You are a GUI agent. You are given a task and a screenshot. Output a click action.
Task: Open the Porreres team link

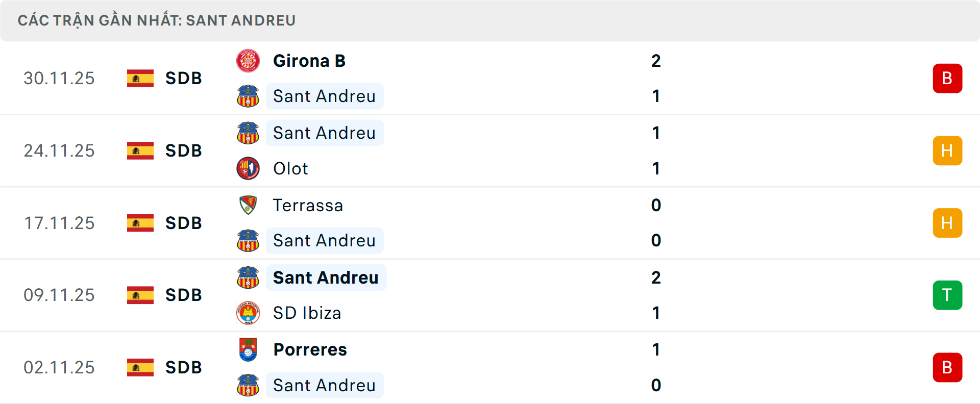[x=310, y=349]
